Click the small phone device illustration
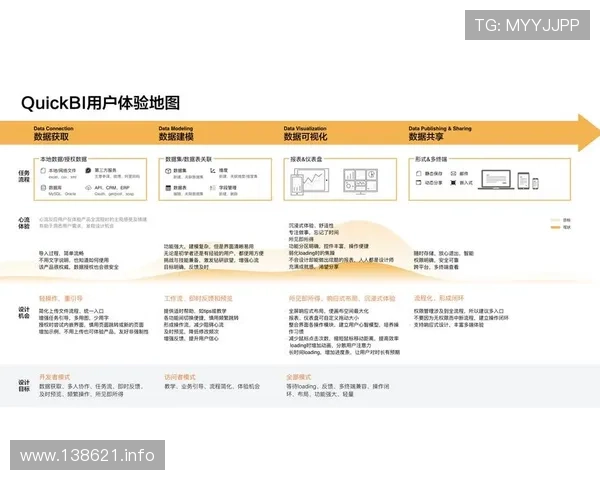Image resolution: width=600 pixels, height=480 pixels. [x=535, y=184]
